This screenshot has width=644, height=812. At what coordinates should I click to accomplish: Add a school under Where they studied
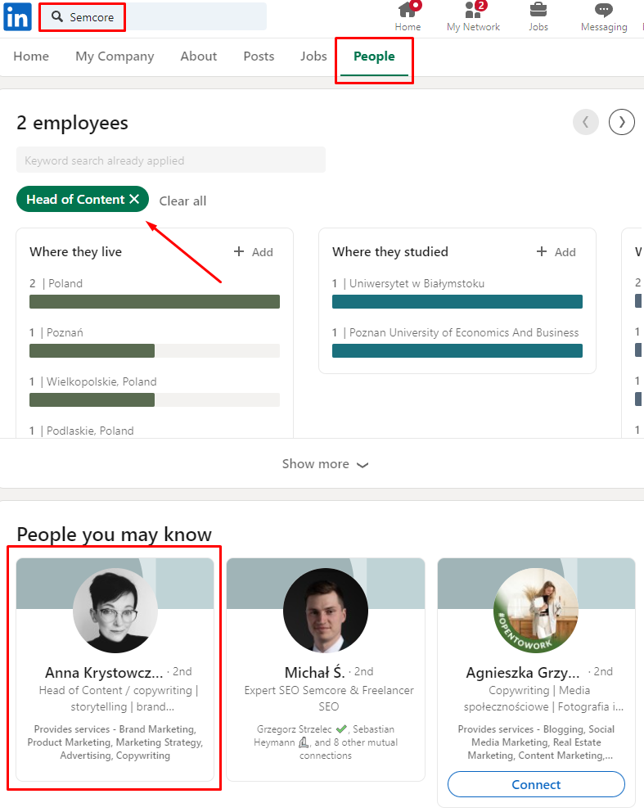point(556,251)
